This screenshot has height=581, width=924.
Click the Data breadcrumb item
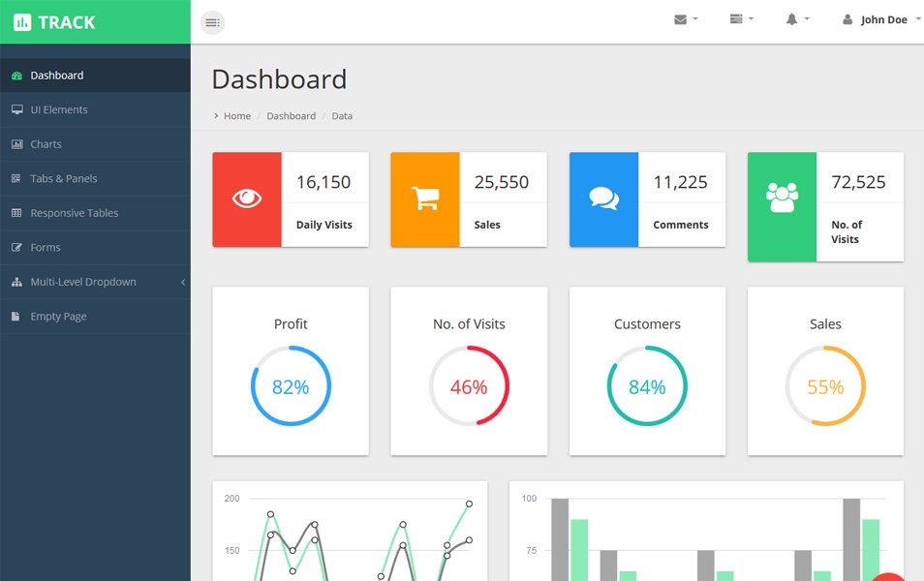point(342,116)
